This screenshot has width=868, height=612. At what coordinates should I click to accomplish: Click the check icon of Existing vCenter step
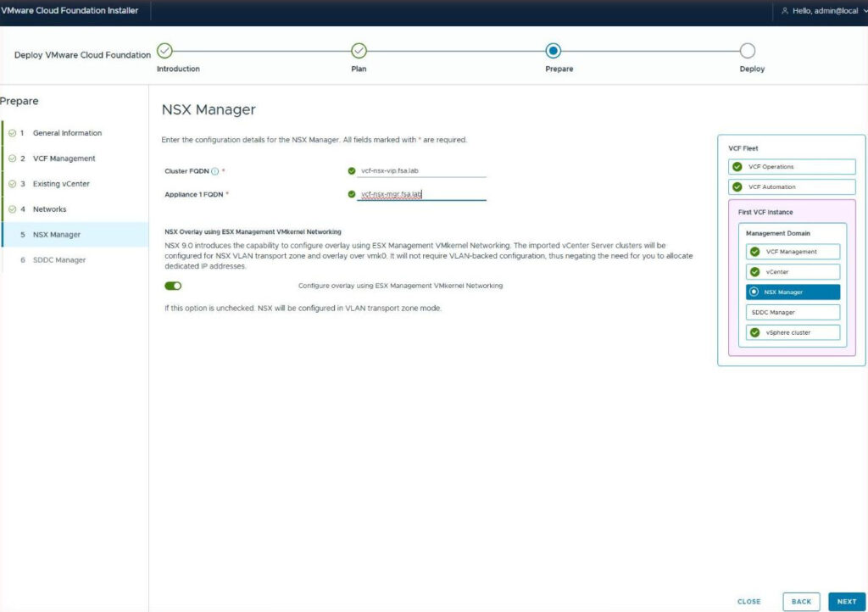12,184
